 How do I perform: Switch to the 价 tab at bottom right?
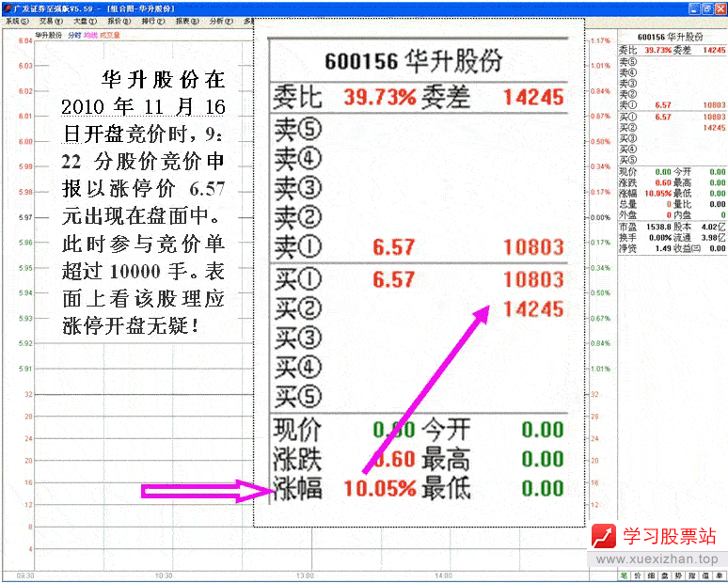coord(638,575)
